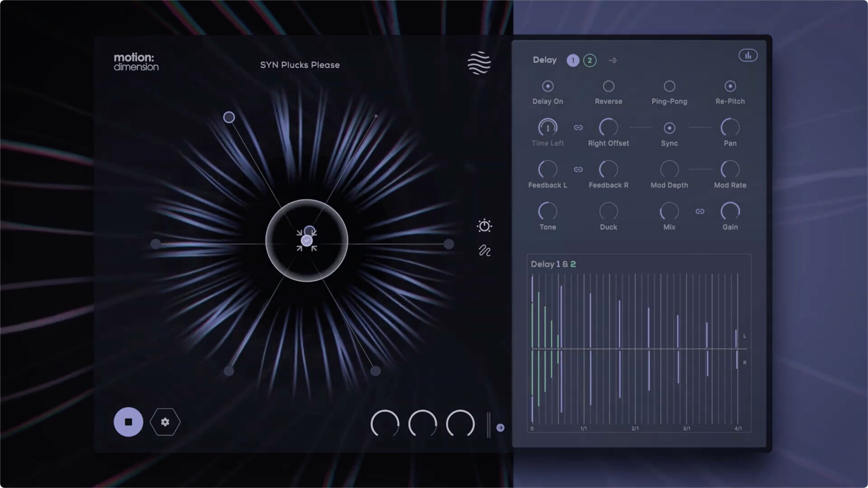This screenshot has width=868, height=488.
Task: Select the Ping-Pong delay mode icon
Action: point(669,86)
